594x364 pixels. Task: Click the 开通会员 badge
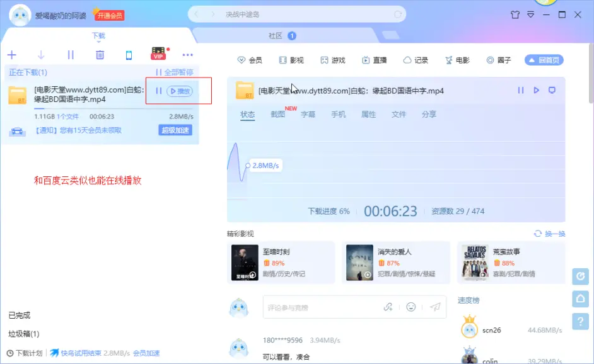(110, 16)
